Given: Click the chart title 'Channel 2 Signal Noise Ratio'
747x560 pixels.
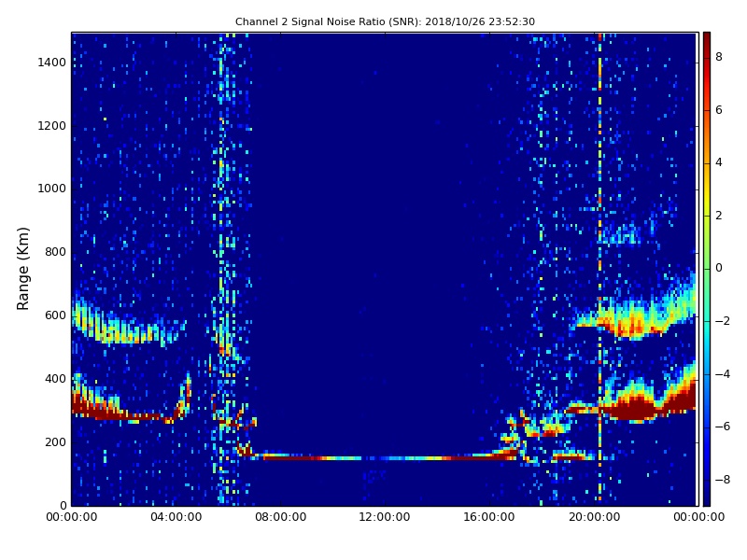Looking at the screenshot, I should coord(311,21).
